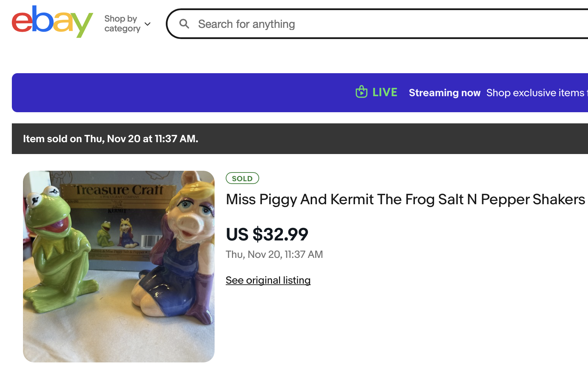Screen dimensions: 588x368
Task: Click the US $32.99 price
Action: coord(267,234)
